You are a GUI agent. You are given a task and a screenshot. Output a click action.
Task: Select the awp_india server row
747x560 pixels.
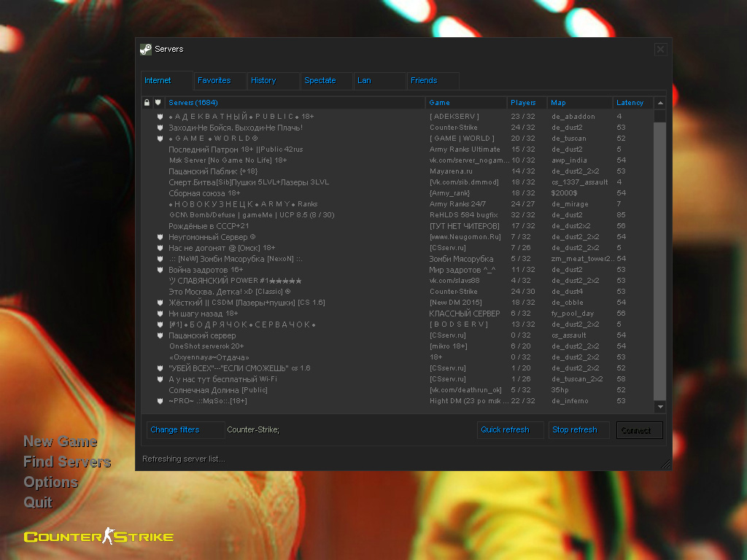click(398, 160)
